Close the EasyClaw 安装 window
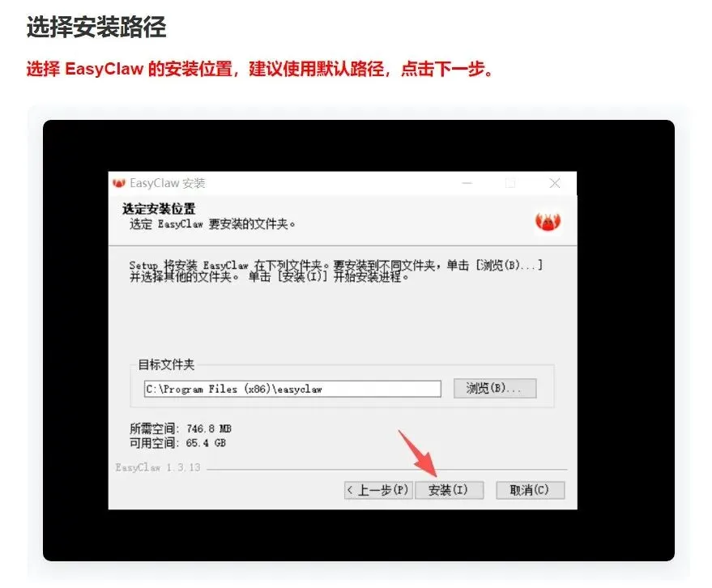Viewport: 712px width, 588px height. [554, 183]
